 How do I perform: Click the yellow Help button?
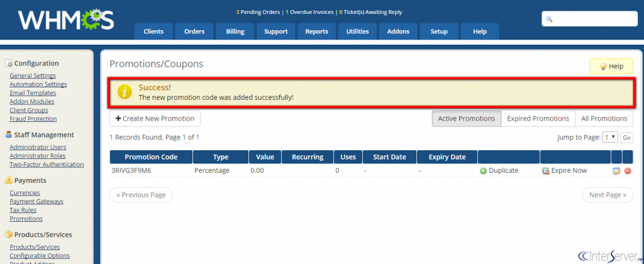(611, 67)
